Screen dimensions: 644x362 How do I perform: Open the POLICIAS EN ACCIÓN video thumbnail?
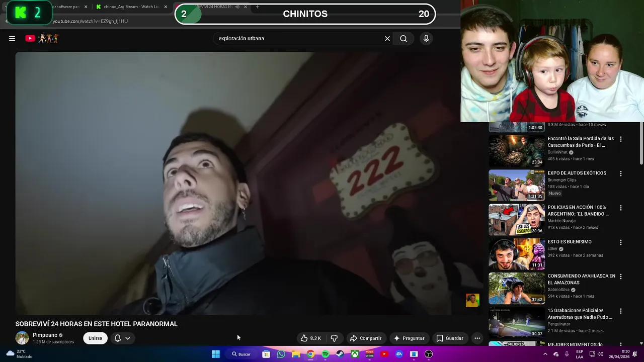(x=516, y=220)
